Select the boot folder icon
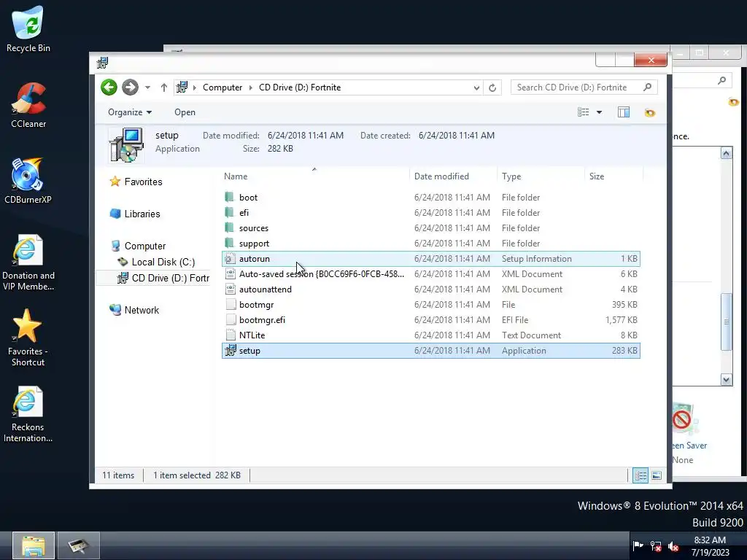Screen dimensions: 747x560 click(x=230, y=197)
